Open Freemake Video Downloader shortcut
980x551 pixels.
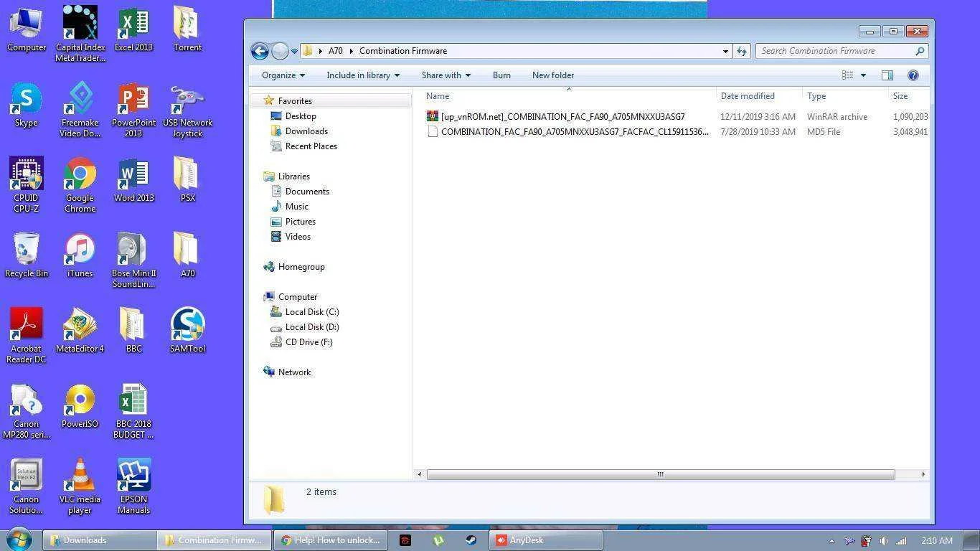80,109
